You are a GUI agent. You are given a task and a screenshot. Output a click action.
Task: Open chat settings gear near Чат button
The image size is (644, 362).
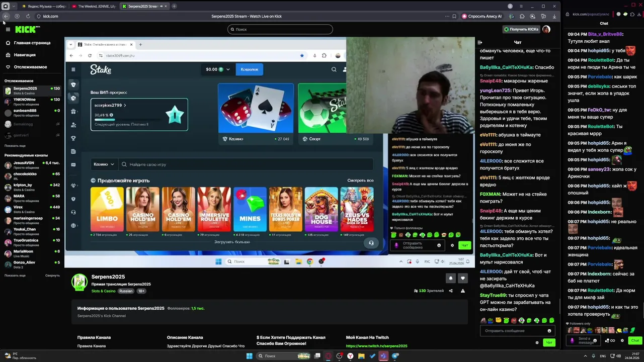coord(537,342)
